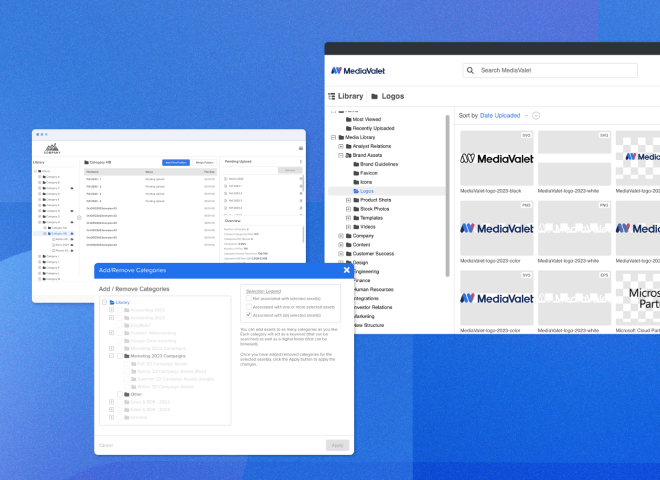
Task: Open the MediaValet-logo-2023-black thumbnail
Action: 497,158
